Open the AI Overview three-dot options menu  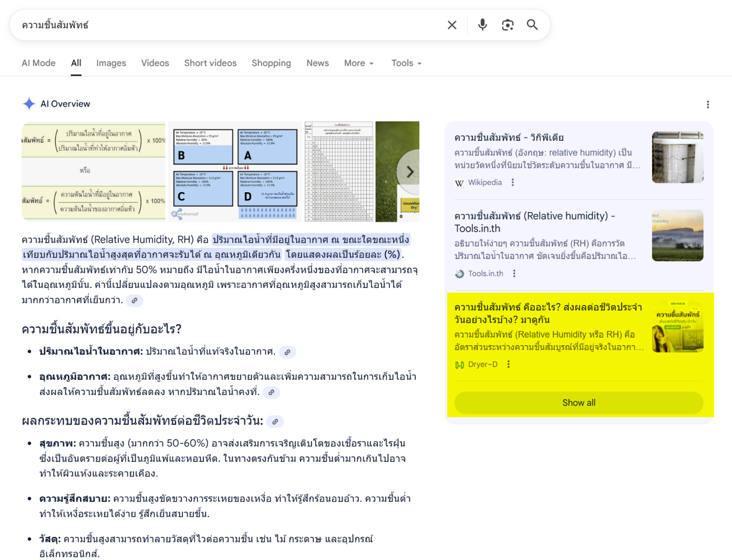(708, 105)
